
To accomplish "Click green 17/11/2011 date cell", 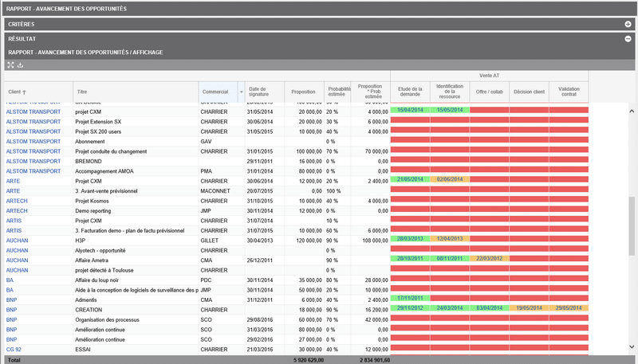I will pos(409,299).
